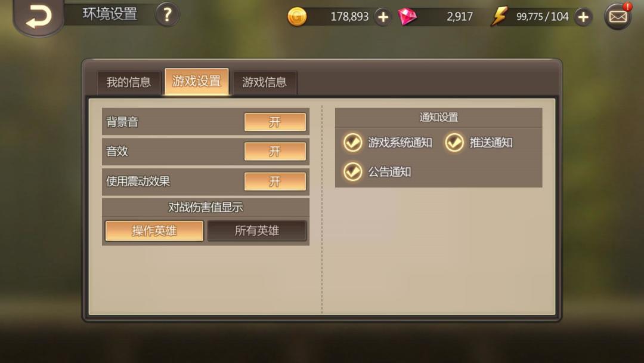
Task: Add energy with the plus button
Action: 583,17
